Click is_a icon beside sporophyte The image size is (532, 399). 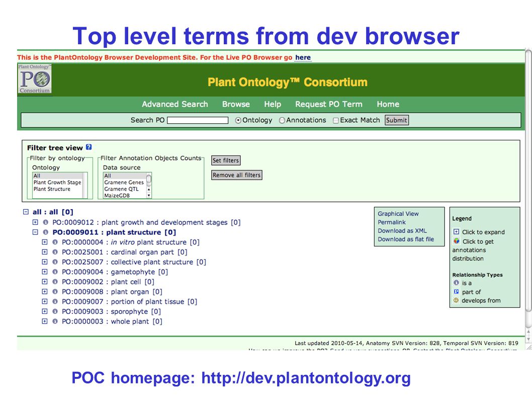pyautogui.click(x=55, y=311)
